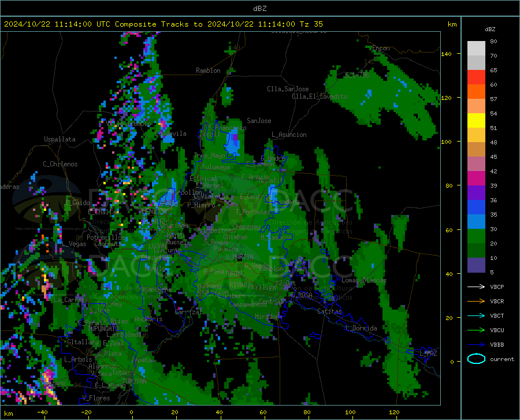Click the '100' tick on vertical axis

[x=446, y=142]
